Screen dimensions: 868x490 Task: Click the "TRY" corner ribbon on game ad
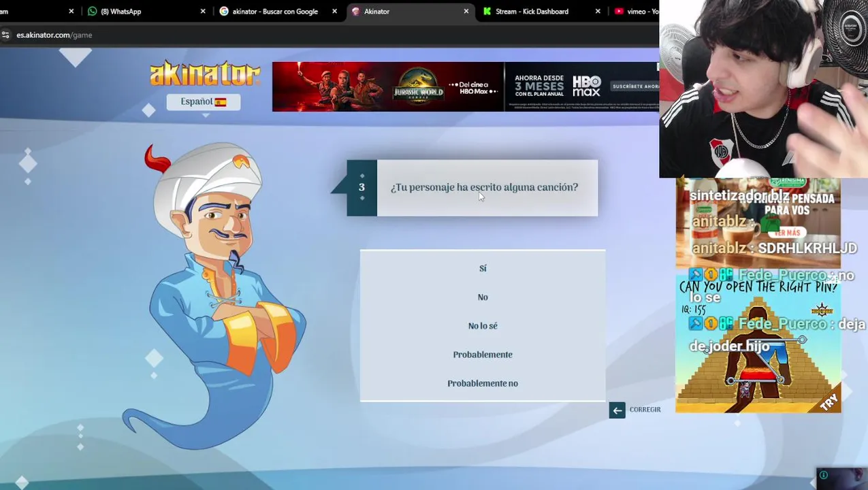(x=829, y=402)
